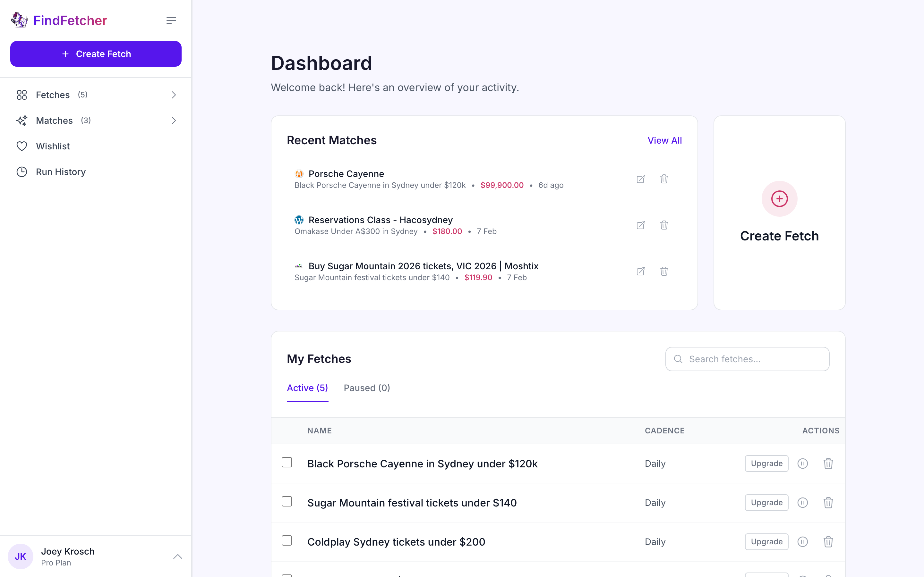Delete the Sugar Mountain festival tickets fetch
924x577 pixels.
[828, 503]
